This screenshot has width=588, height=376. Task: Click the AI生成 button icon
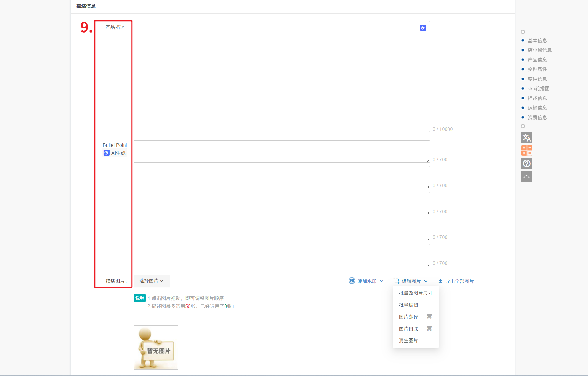tap(107, 153)
